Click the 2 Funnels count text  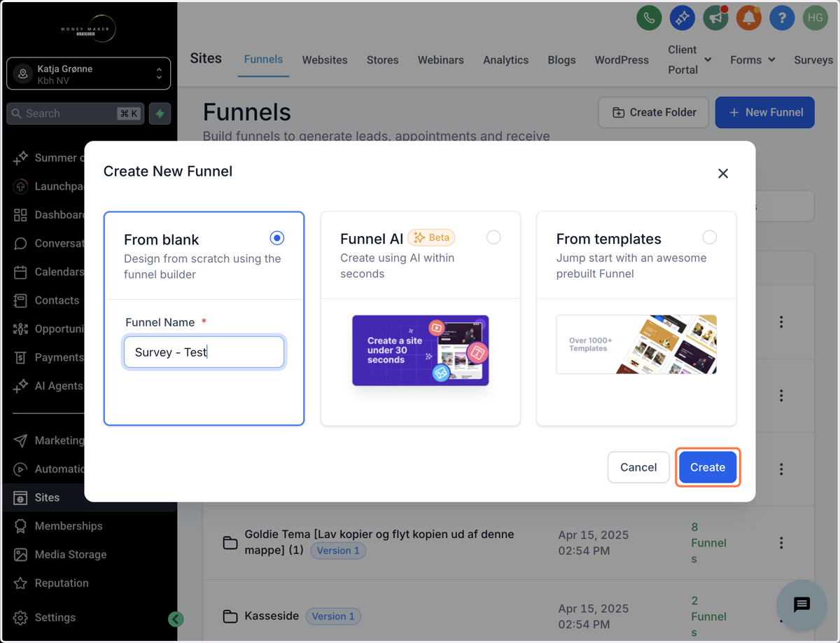(x=708, y=616)
